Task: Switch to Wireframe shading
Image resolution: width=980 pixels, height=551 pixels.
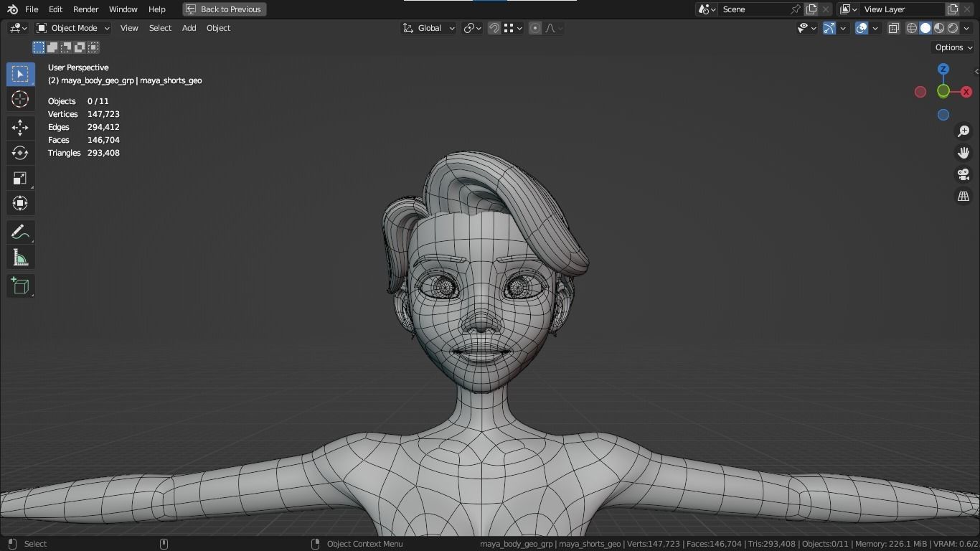Action: pyautogui.click(x=912, y=28)
